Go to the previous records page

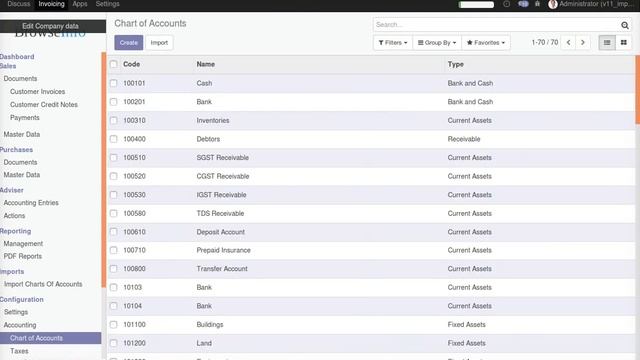point(568,42)
